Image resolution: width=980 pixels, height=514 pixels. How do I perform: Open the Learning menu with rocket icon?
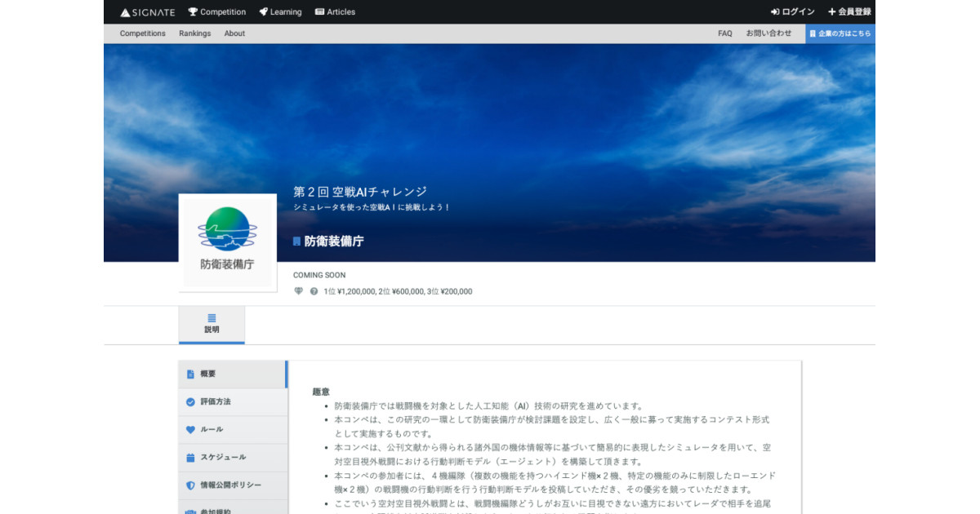pyautogui.click(x=280, y=12)
